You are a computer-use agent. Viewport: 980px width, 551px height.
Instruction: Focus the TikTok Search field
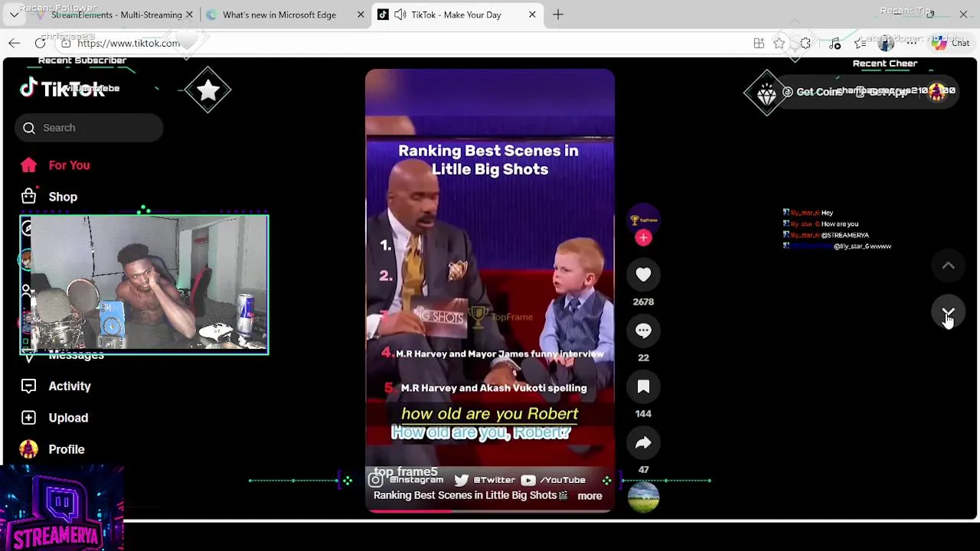pyautogui.click(x=89, y=128)
